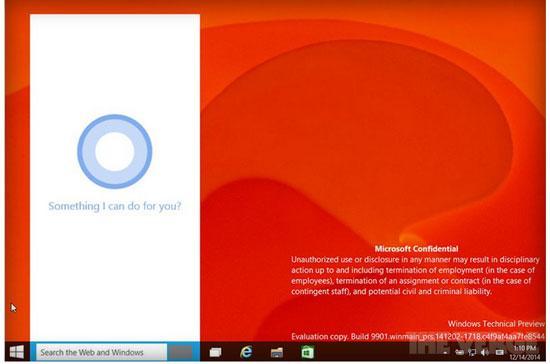Launch the green Windows Store app

[307, 352]
